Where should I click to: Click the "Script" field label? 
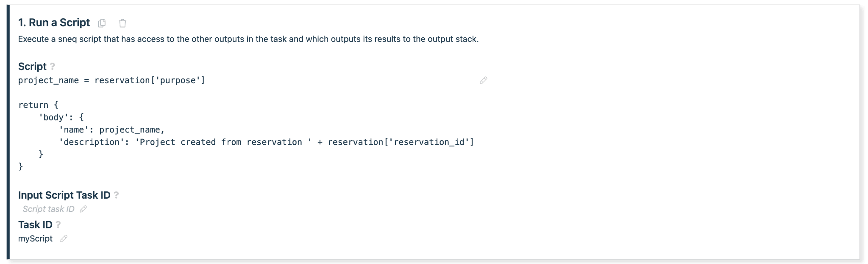(32, 66)
